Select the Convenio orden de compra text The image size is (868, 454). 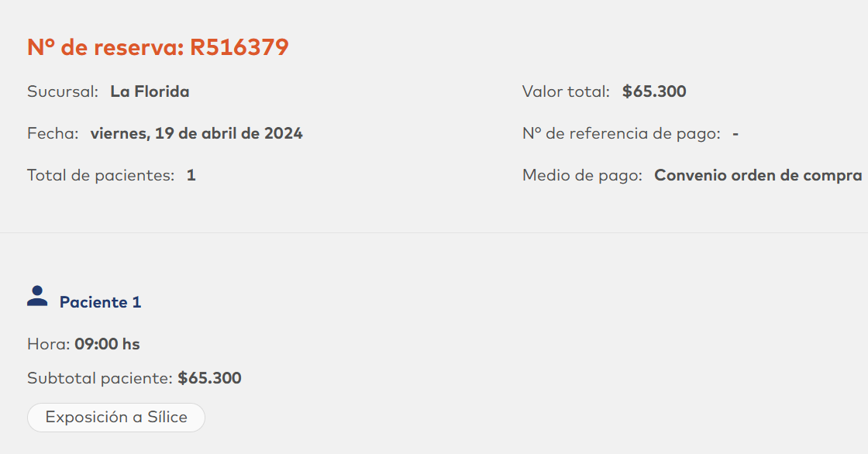click(x=758, y=175)
